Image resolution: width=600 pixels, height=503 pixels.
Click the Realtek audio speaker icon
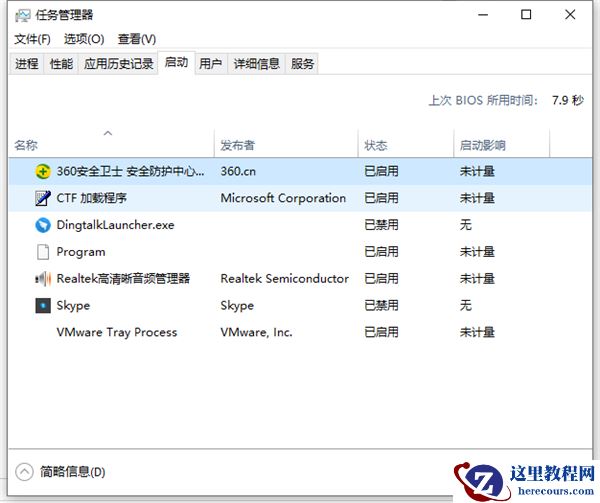[x=42, y=279]
